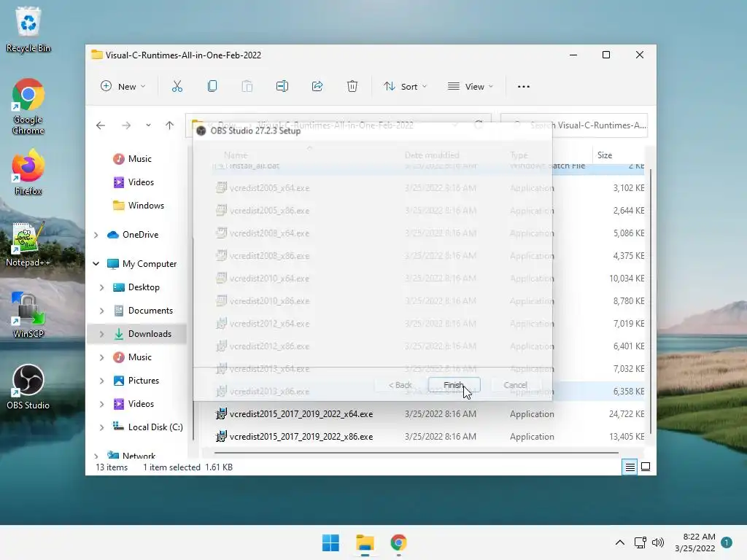This screenshot has height=560, width=747.
Task: Expand the Local Disk (C:) node
Action: 101,427
